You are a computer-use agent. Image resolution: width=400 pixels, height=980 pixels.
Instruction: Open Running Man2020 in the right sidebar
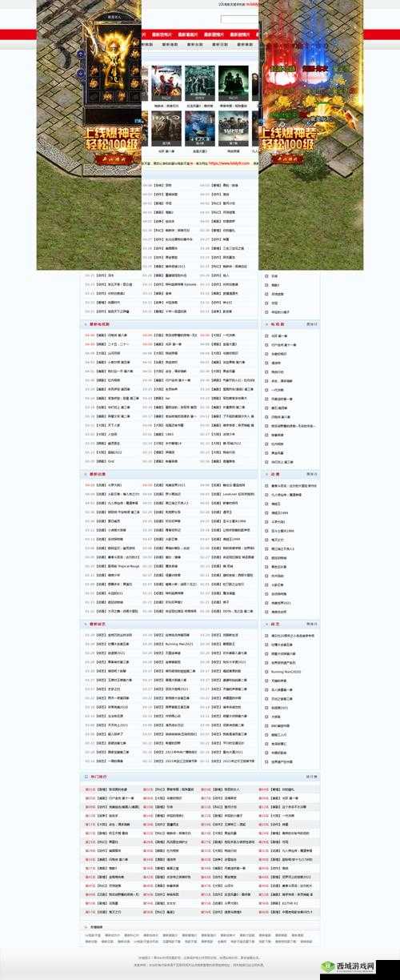tap(286, 672)
